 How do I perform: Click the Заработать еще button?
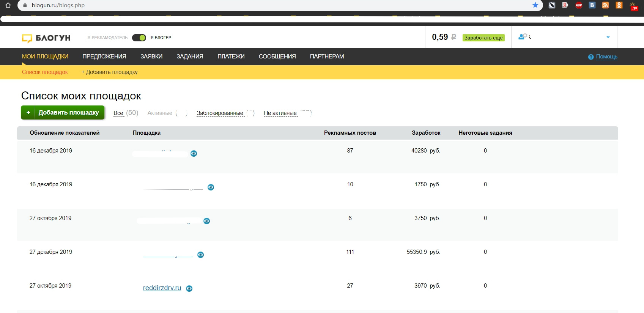point(483,38)
